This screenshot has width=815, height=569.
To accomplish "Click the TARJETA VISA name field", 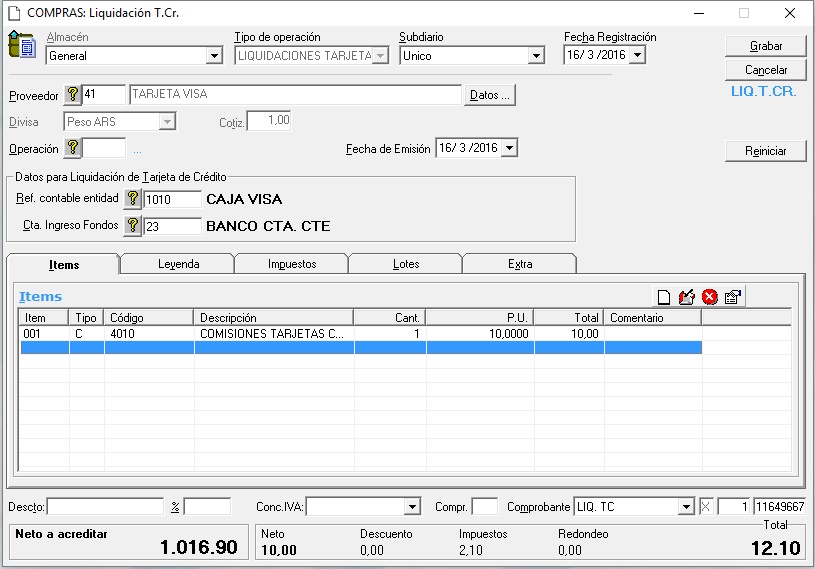I will pyautogui.click(x=295, y=95).
